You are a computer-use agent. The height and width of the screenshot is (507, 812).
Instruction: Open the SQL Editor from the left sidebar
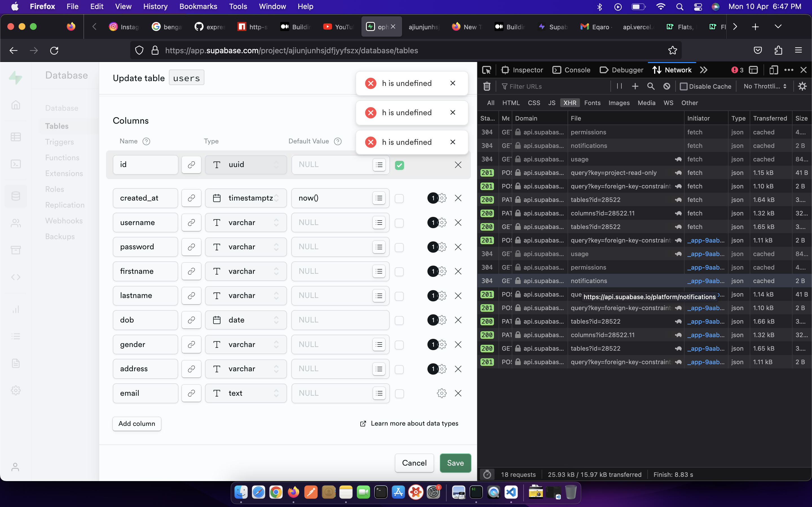(16, 164)
